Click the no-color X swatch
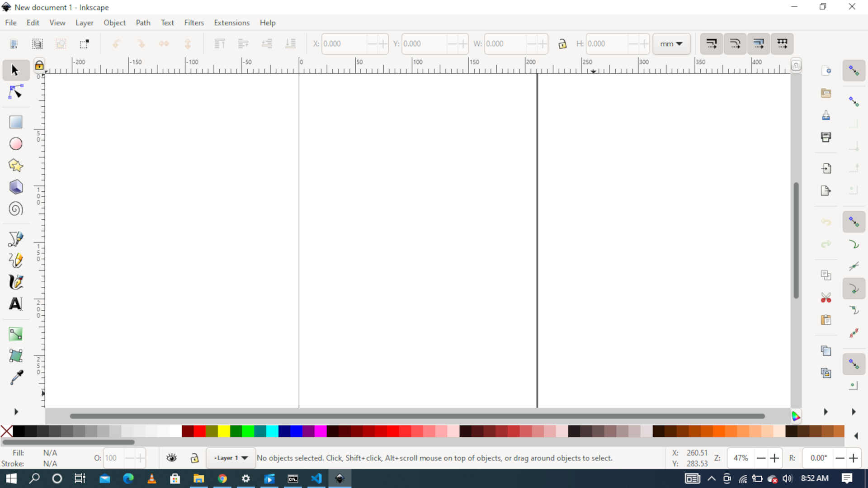 click(x=6, y=431)
